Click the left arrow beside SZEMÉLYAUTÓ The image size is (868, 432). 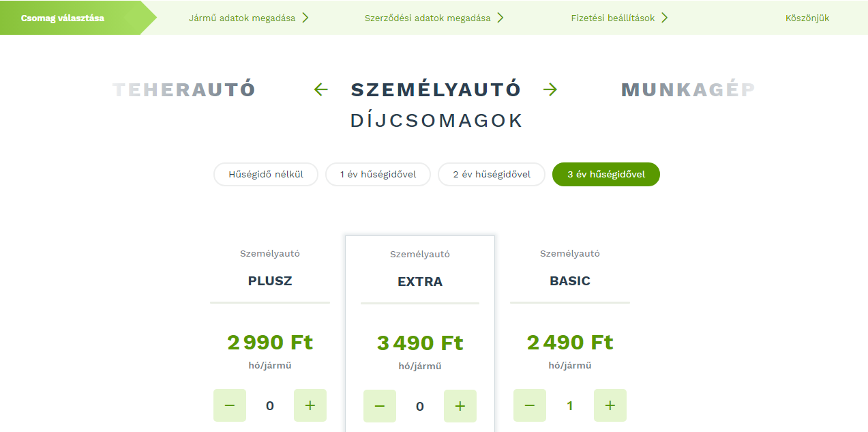click(321, 89)
